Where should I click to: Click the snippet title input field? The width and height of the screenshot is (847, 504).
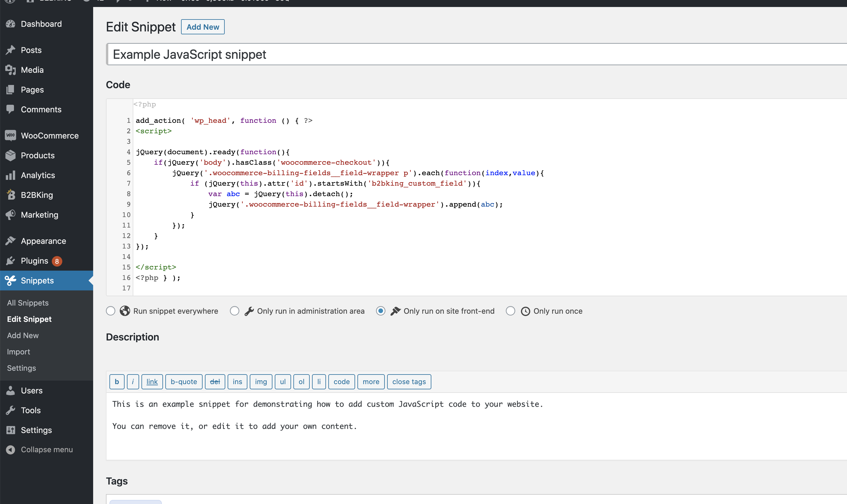pyautogui.click(x=476, y=54)
